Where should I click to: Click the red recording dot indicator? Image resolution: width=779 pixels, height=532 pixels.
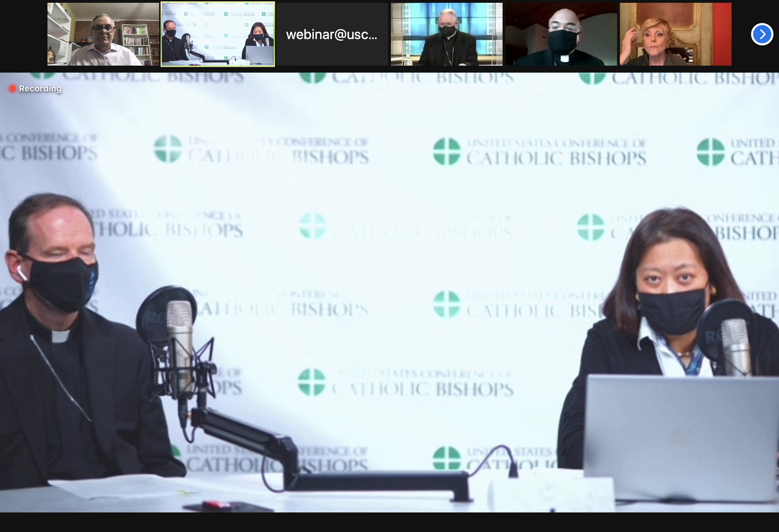click(x=12, y=89)
